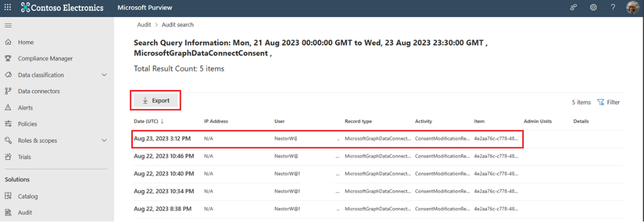Click the Item column header
Viewport: 644px width, 222px height.
479,122
